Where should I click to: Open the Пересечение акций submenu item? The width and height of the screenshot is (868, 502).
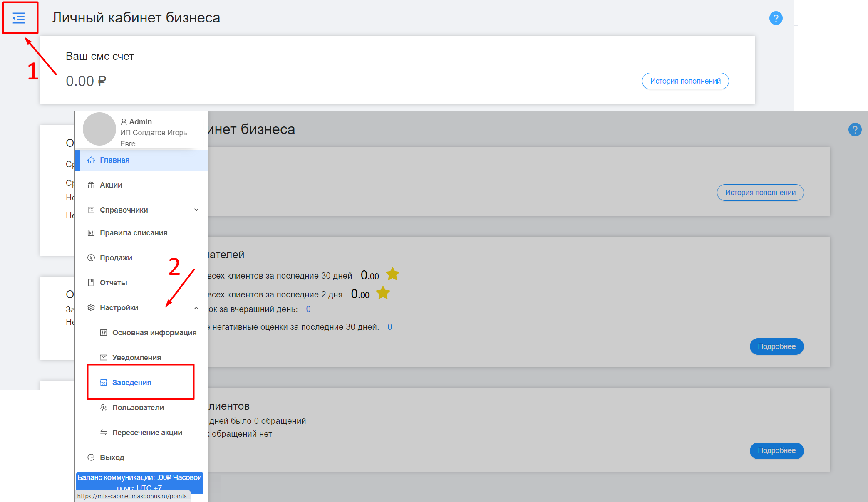click(148, 433)
